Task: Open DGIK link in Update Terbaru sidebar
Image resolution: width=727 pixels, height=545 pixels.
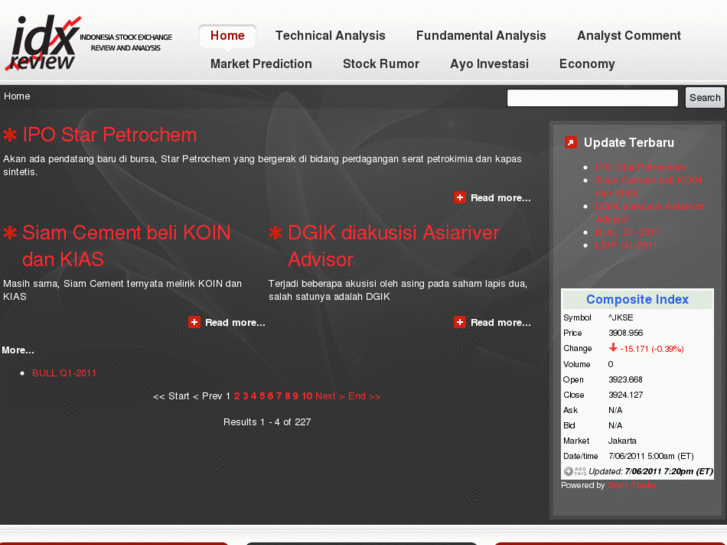Action: pos(650,212)
